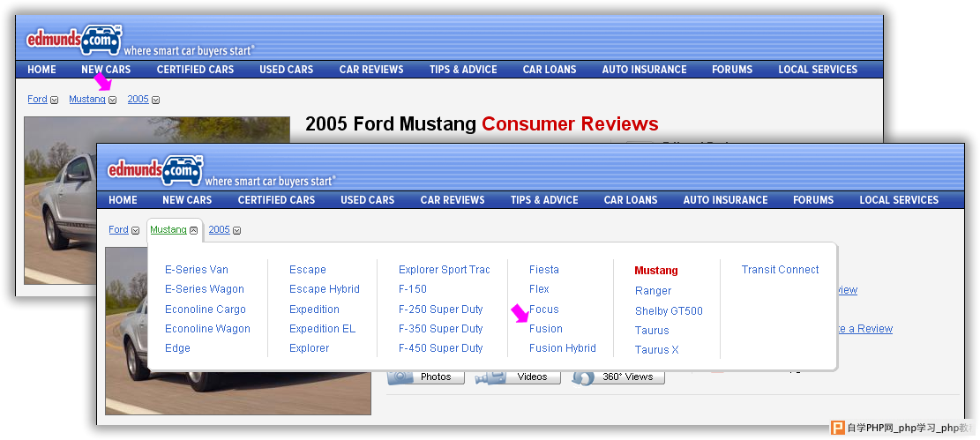
Task: Collapse the open Mustang dropdown arrow
Action: coord(193,231)
